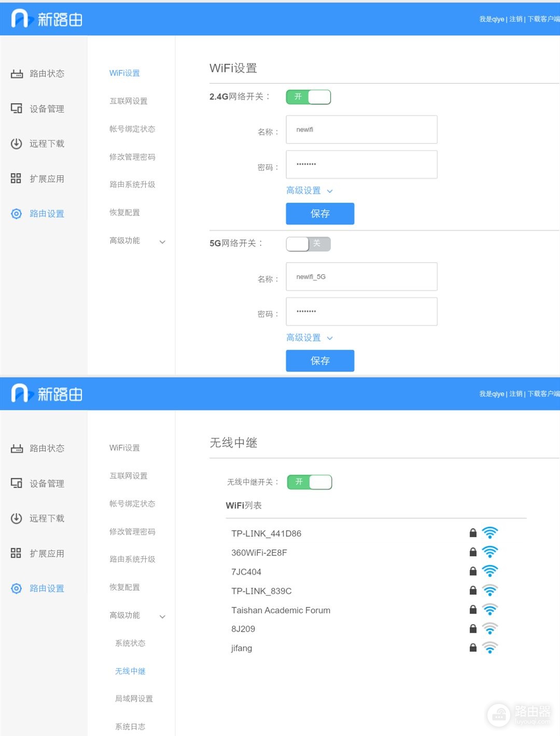
Task: Select network 'jifang' in WiFi list
Action: point(242,648)
